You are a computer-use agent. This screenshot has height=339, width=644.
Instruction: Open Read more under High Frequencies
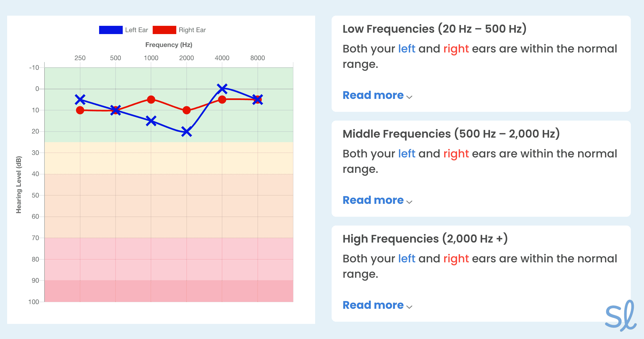[x=373, y=305]
